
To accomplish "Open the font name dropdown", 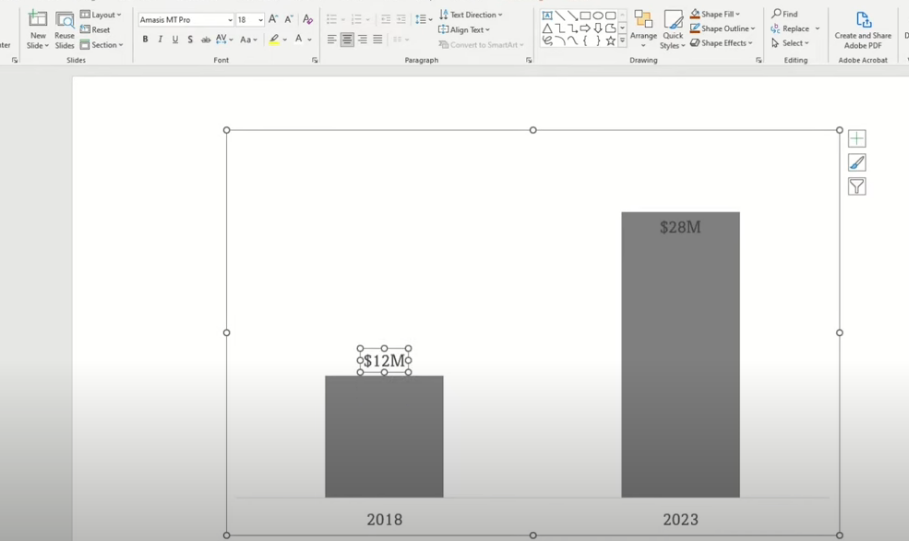I will [230, 20].
